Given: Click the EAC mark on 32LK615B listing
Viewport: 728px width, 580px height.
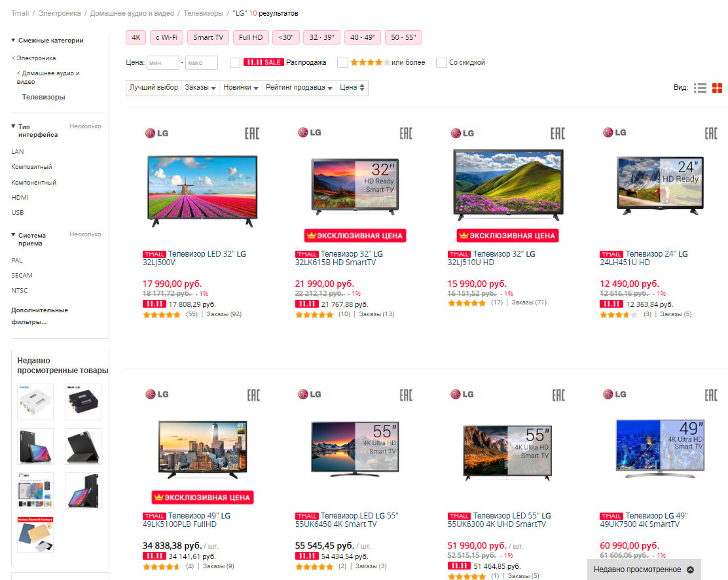Looking at the screenshot, I should click(x=406, y=133).
